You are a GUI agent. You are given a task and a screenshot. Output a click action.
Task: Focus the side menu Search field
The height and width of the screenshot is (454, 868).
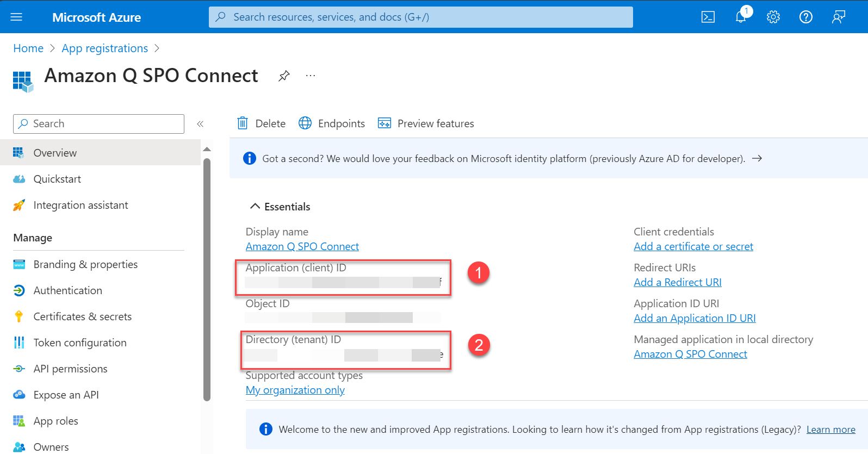98,124
